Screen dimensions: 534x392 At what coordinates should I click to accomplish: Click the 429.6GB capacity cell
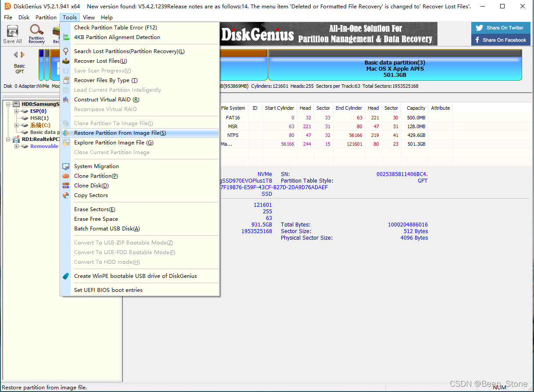point(416,135)
